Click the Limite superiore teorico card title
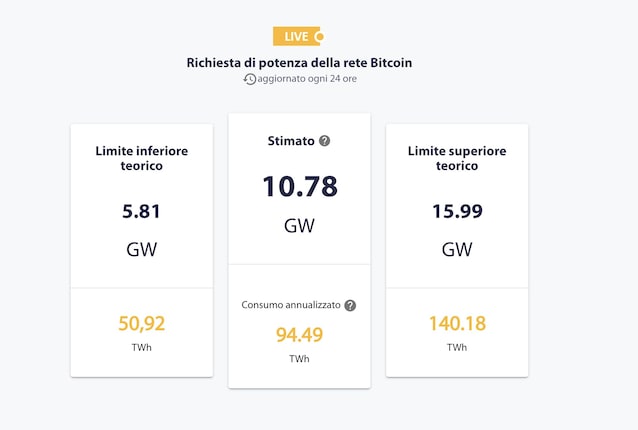This screenshot has width=638, height=430. tap(457, 158)
